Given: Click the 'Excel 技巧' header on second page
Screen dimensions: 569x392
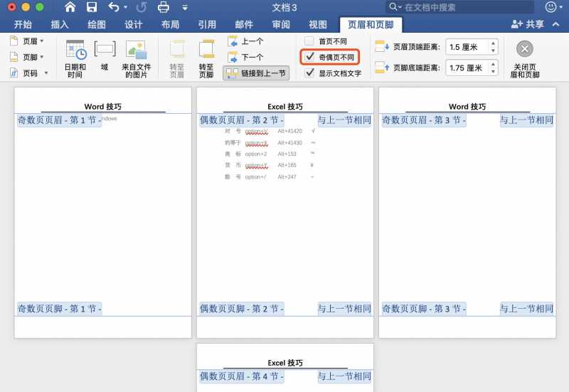Looking at the screenshot, I should tap(285, 106).
